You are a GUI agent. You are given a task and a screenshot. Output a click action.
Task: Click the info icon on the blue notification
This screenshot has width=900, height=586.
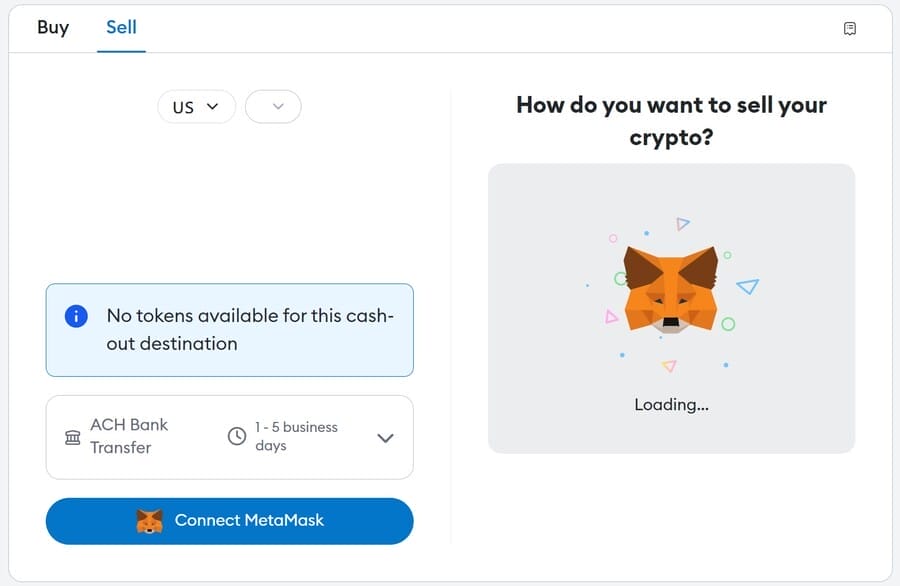(x=76, y=316)
